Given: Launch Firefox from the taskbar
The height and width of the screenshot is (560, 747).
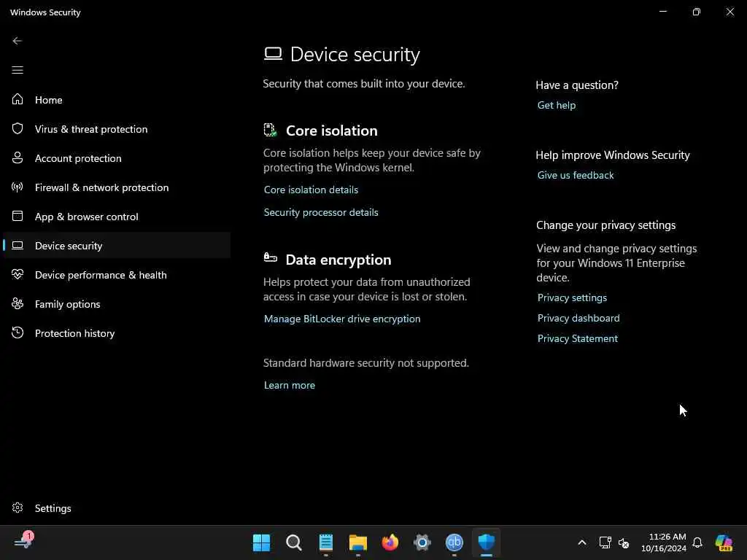Looking at the screenshot, I should pos(390,542).
